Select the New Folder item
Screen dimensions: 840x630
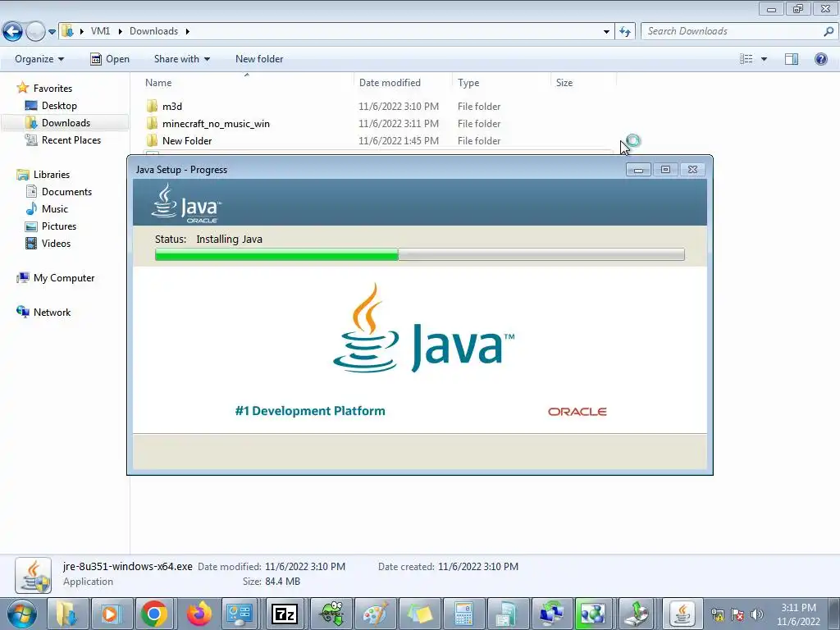click(187, 141)
